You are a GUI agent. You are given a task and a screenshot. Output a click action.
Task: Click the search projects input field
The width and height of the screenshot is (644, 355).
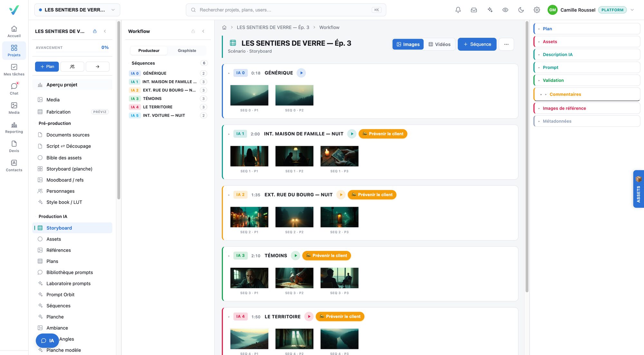(x=286, y=10)
